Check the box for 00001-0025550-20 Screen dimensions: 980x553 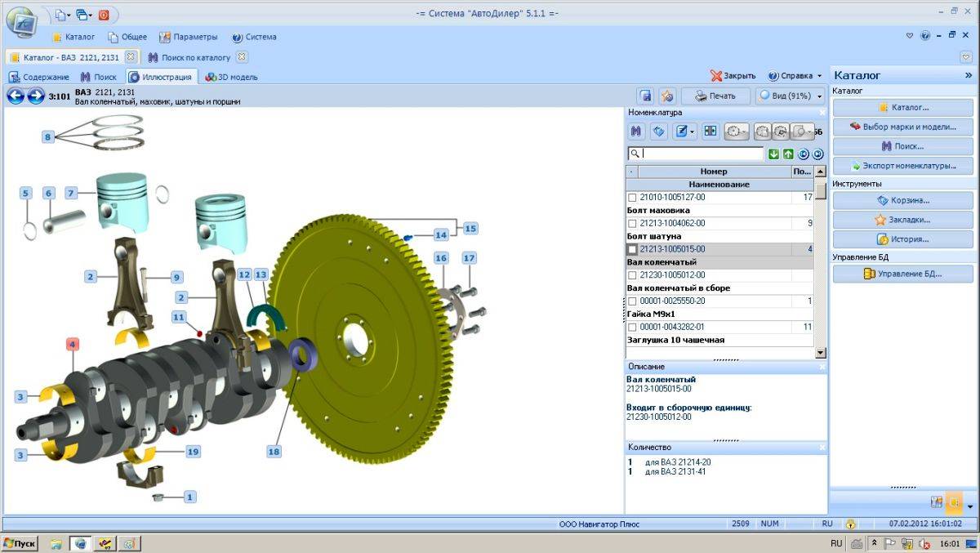tap(632, 301)
